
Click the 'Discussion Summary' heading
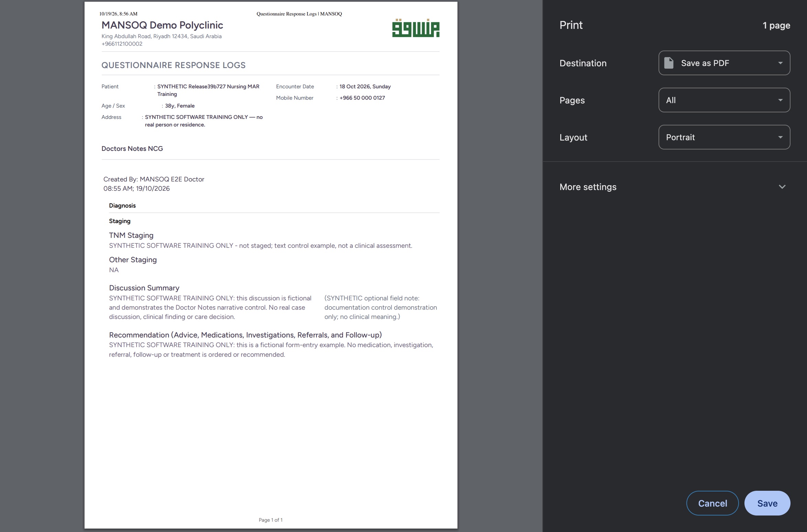tap(144, 288)
